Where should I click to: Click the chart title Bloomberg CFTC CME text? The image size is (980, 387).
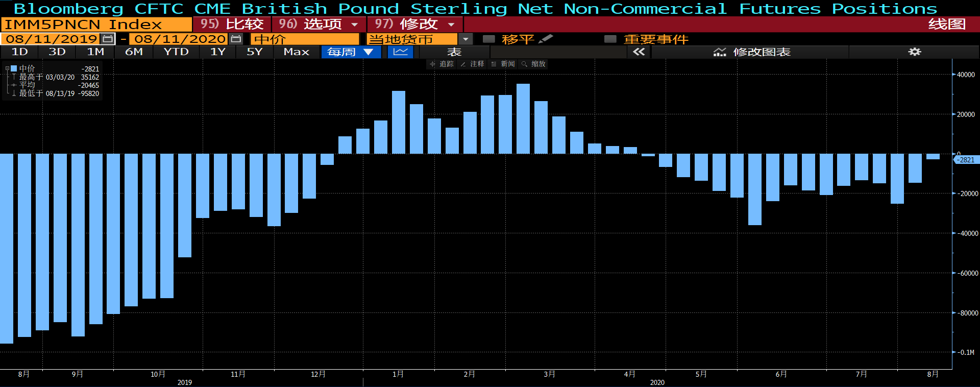pos(476,8)
